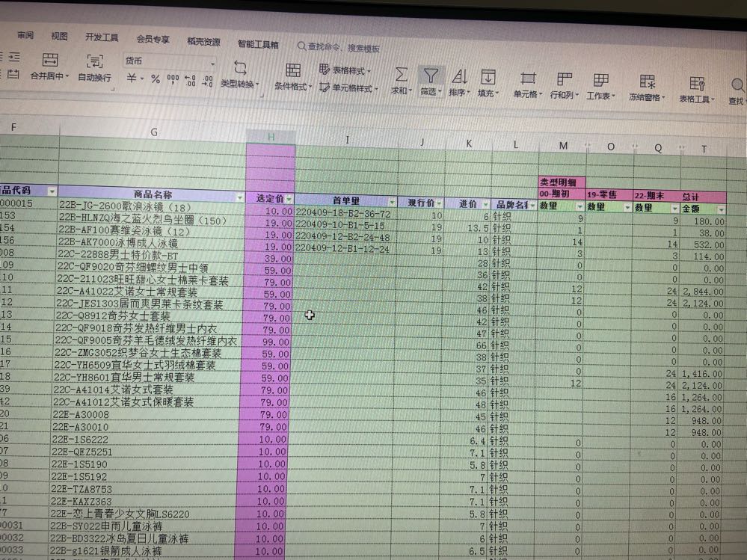This screenshot has width=747, height=560.
Task: Open the 冻结窗格 freeze panes tool
Action: [647, 82]
